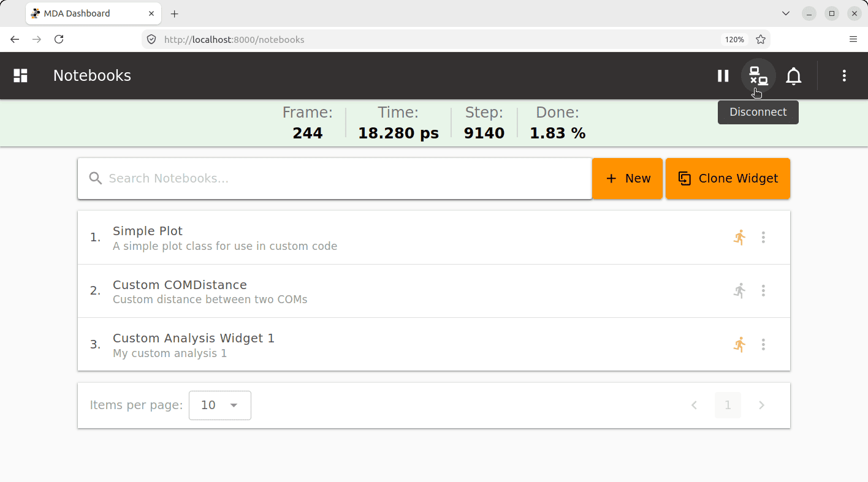Open the notifications bell
Image resolution: width=868 pixels, height=482 pixels.
coord(794,75)
